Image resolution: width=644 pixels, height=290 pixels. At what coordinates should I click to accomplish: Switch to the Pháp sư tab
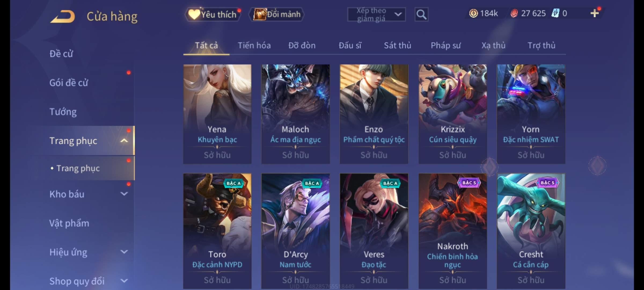446,45
